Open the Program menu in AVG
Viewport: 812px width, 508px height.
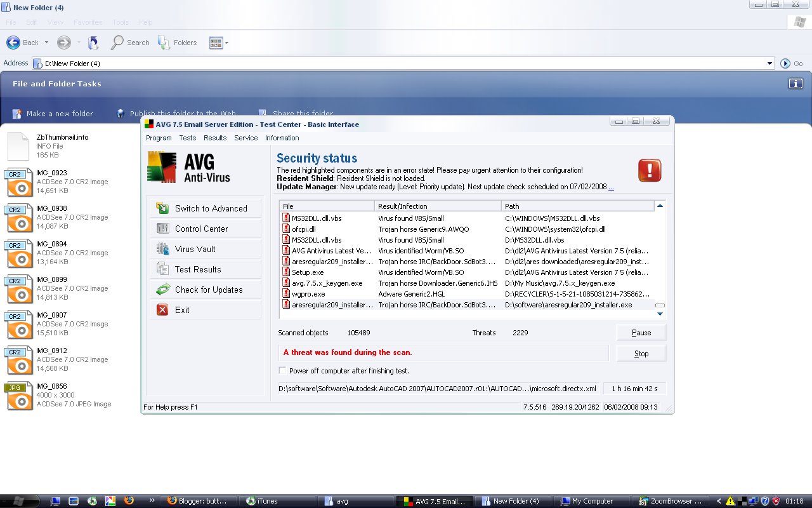click(x=159, y=138)
